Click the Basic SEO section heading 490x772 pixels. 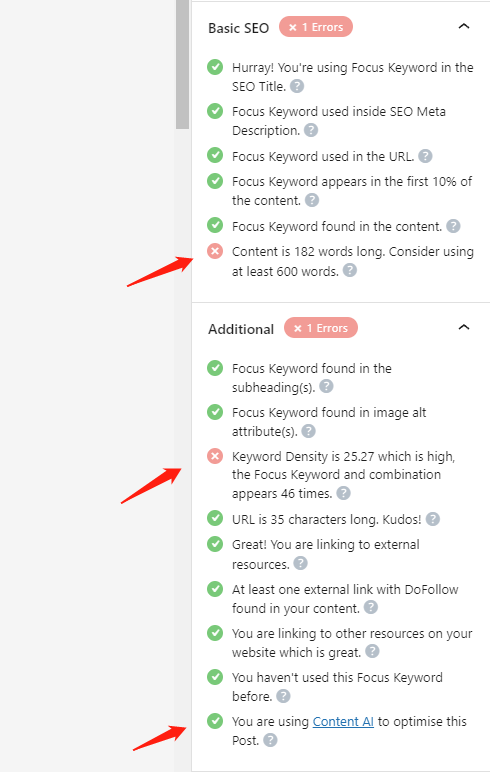238,28
